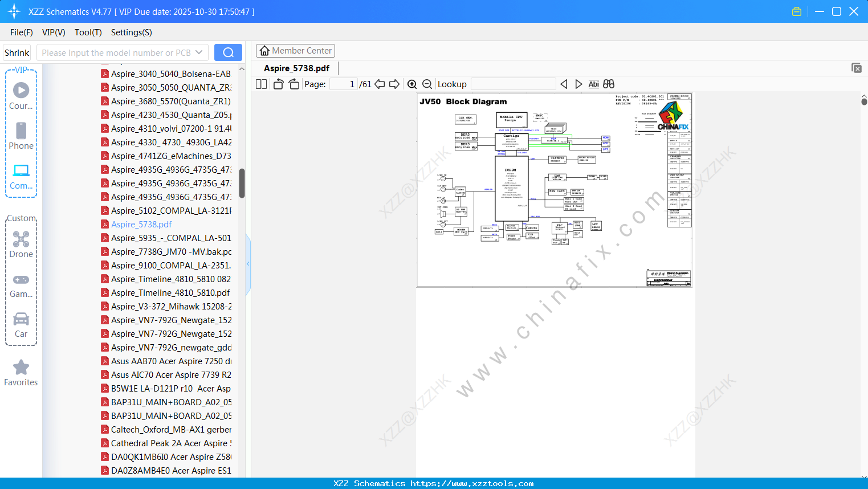Click the XZZ app logo icon

click(14, 11)
